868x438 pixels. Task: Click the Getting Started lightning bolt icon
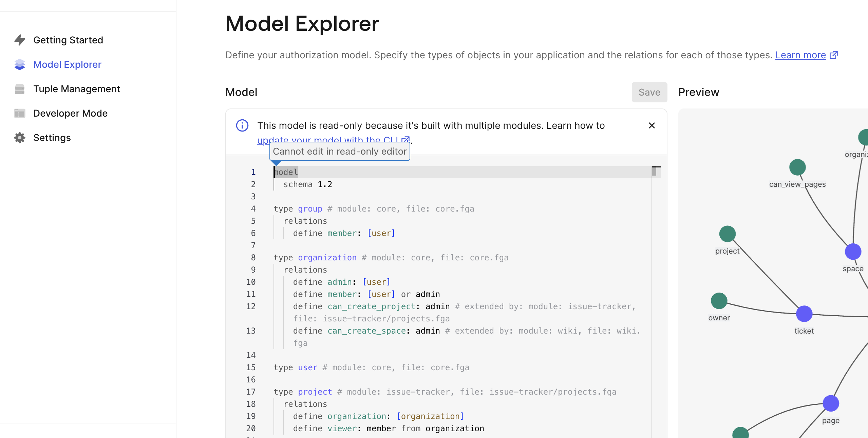pos(20,40)
